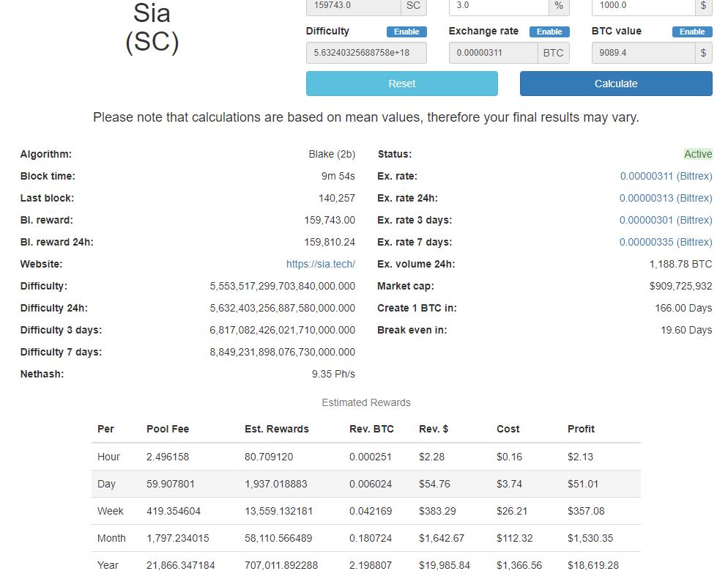This screenshot has height=582, width=728.
Task: Select the monthly profit $1,530.35
Action: (x=590, y=538)
